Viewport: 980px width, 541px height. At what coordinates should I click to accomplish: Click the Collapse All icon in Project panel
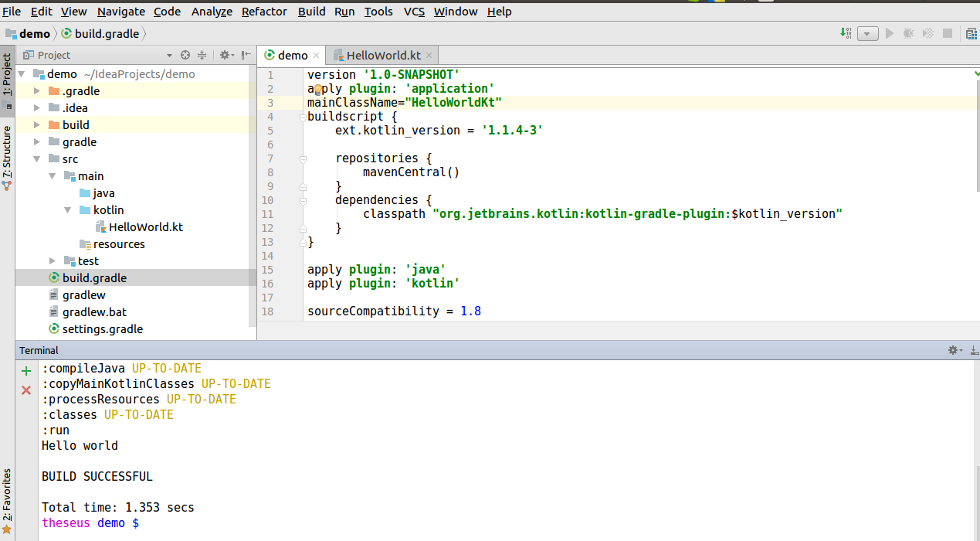202,55
